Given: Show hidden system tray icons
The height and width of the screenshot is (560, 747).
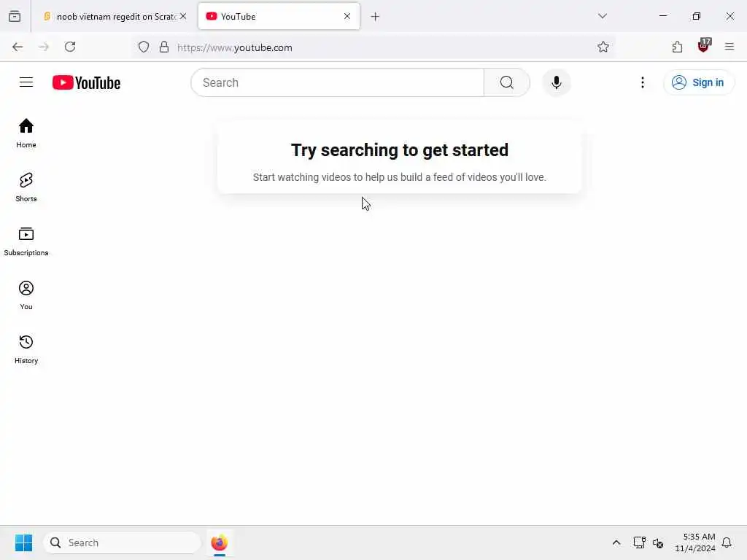Looking at the screenshot, I should [616, 542].
